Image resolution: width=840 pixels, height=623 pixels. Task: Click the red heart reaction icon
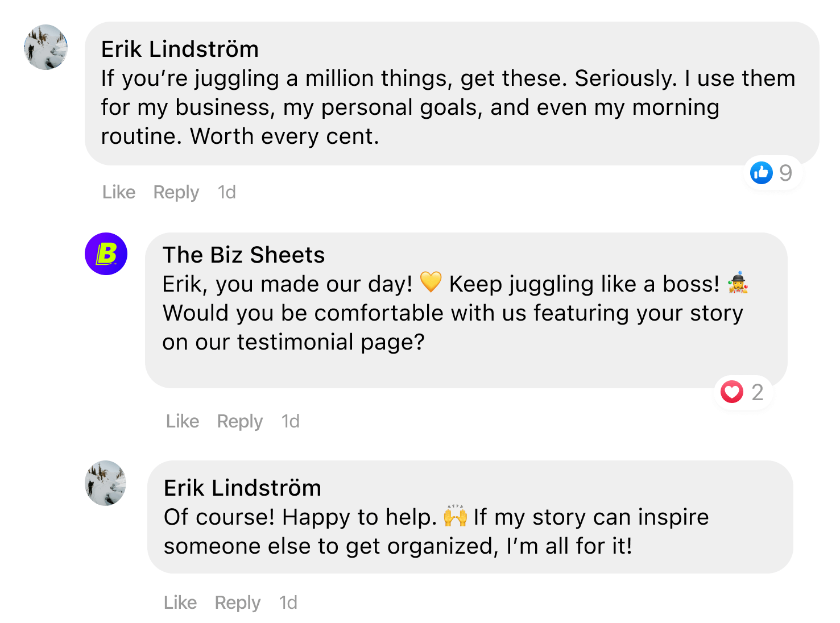tap(732, 392)
